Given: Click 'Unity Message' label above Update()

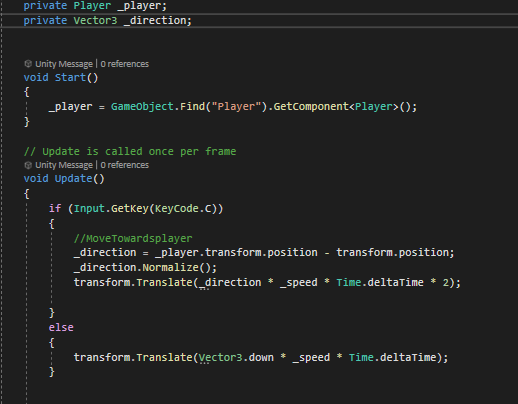Looking at the screenshot, I should pos(64,165).
